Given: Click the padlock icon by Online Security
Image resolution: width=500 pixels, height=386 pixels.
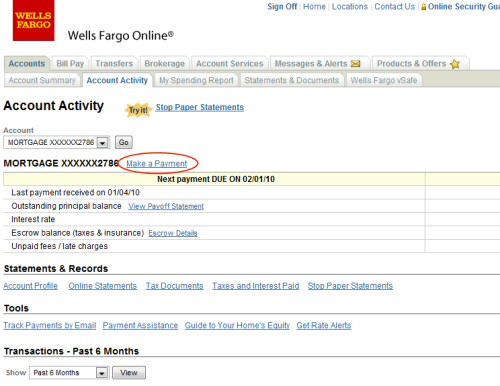Looking at the screenshot, I should point(423,7).
